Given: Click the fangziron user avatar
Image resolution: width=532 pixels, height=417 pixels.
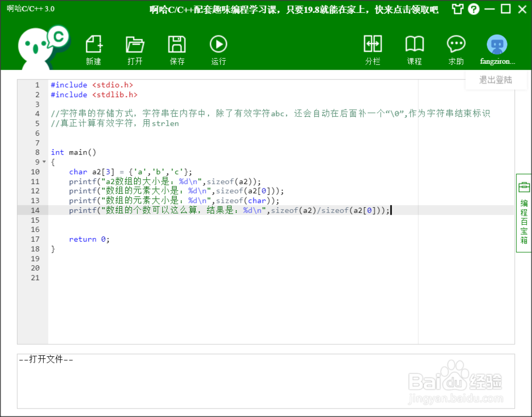Looking at the screenshot, I should (497, 45).
